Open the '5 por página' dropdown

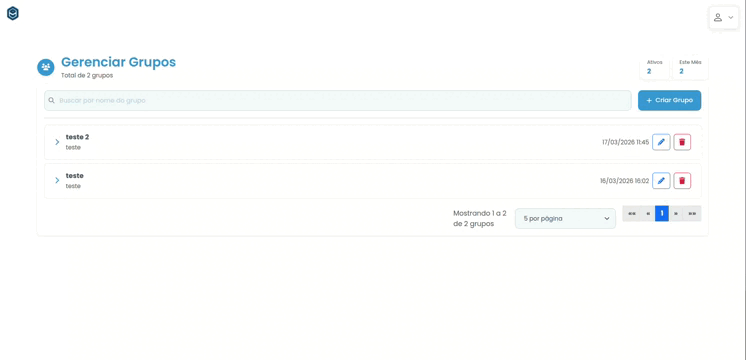565,218
